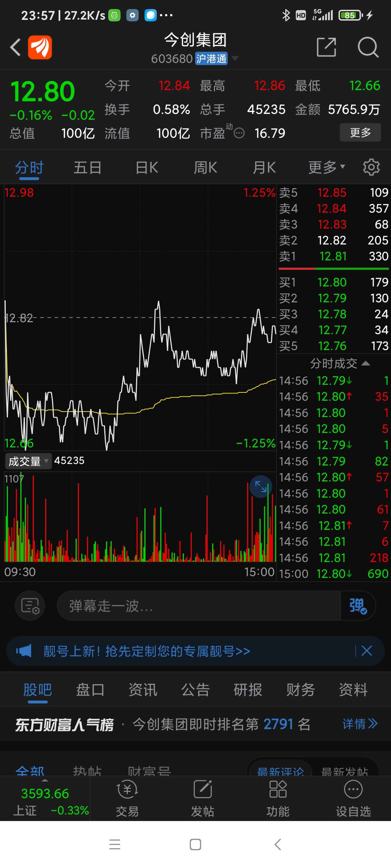The width and height of the screenshot is (391, 868).
Task: Open the 靓号上新 promotion link
Action: pos(147,651)
